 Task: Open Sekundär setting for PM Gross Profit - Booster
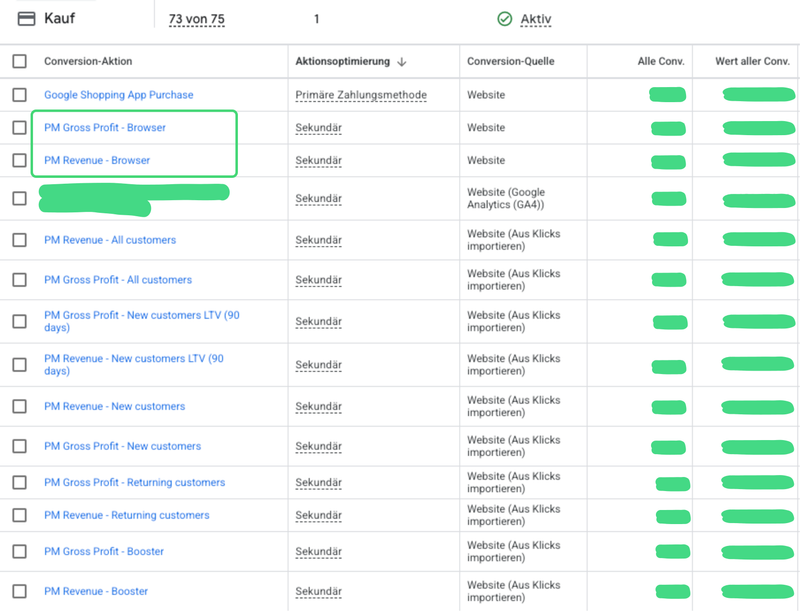pos(318,551)
